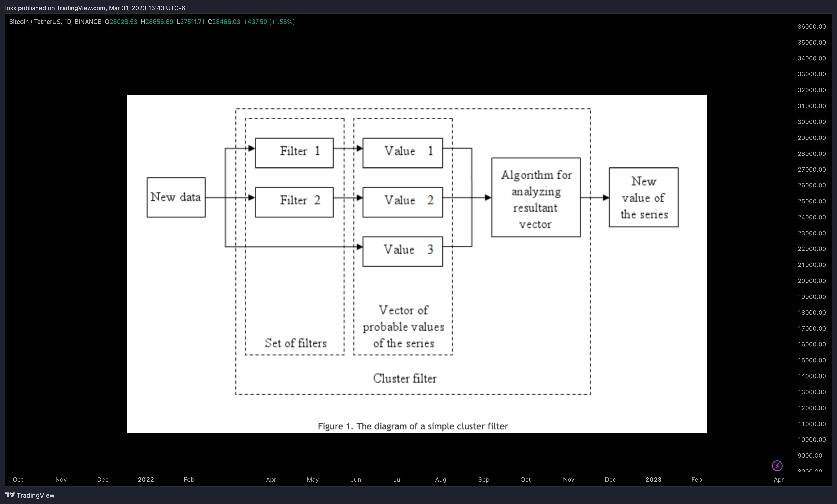Click the Bitcoin / TetherUS symbol title
The height and width of the screenshot is (504, 837).
[x=55, y=22]
